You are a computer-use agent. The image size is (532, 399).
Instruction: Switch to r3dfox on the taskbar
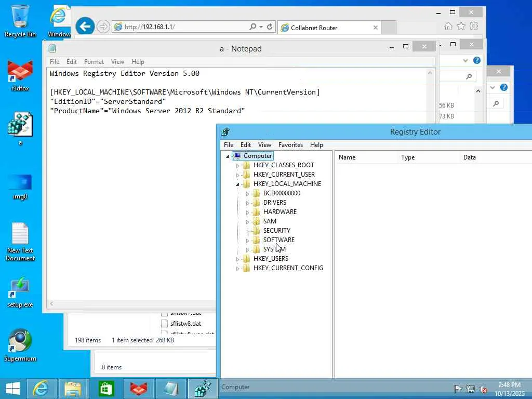(x=139, y=389)
